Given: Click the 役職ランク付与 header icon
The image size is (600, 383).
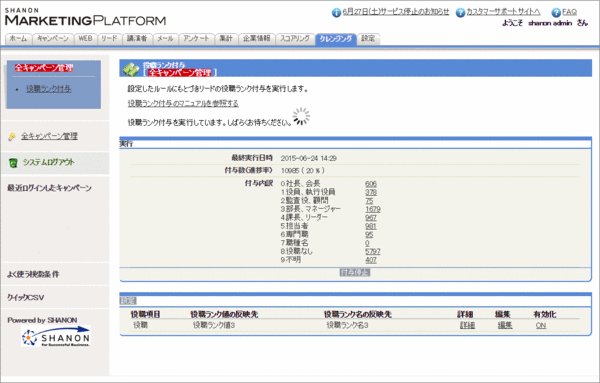Looking at the screenshot, I should [x=131, y=69].
